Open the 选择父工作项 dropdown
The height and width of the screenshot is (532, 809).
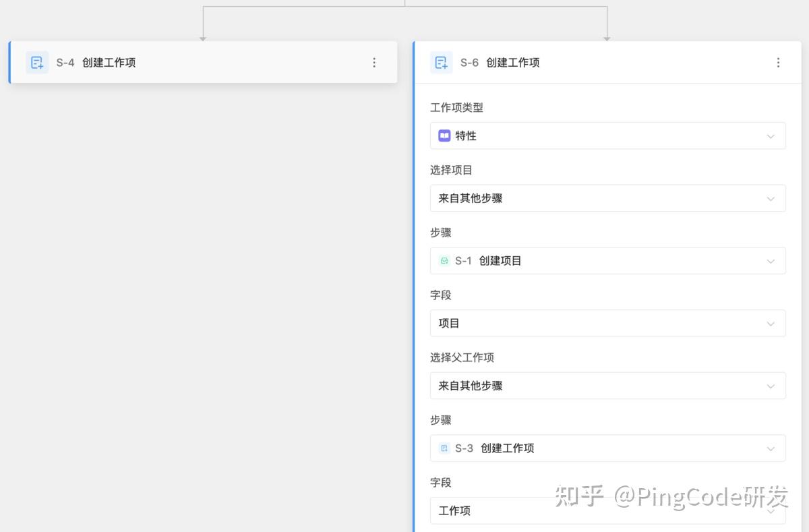pos(607,386)
